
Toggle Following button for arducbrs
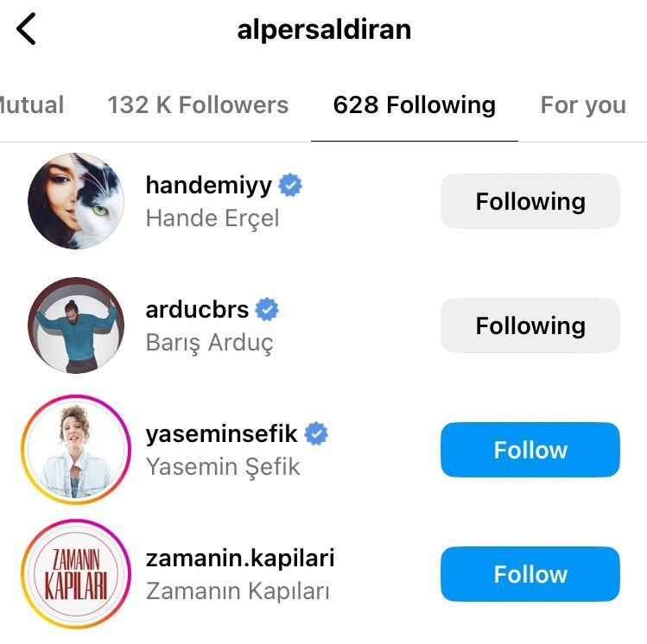point(530,325)
